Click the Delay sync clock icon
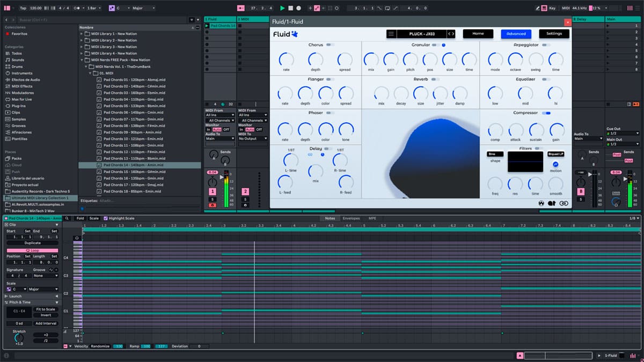644x362 pixels. click(323, 154)
